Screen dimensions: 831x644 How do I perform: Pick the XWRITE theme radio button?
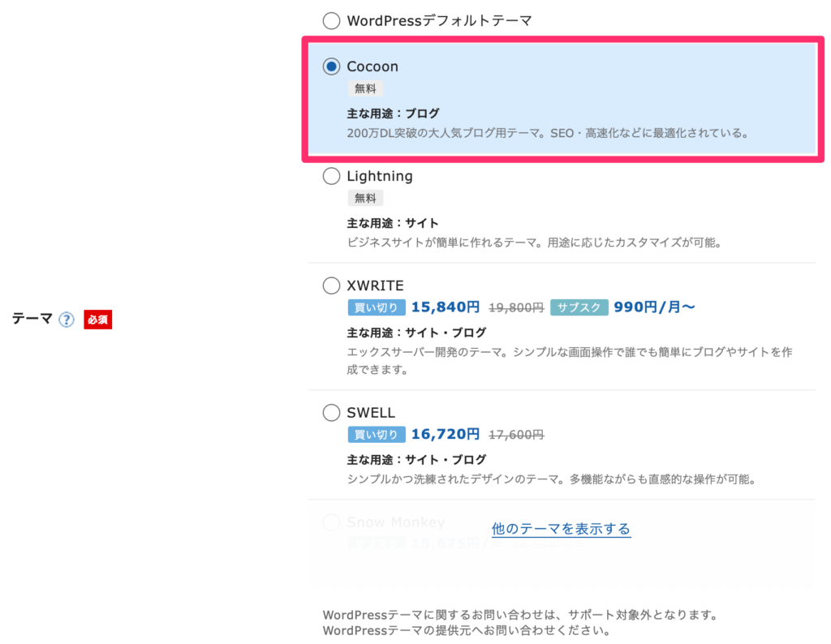point(331,286)
